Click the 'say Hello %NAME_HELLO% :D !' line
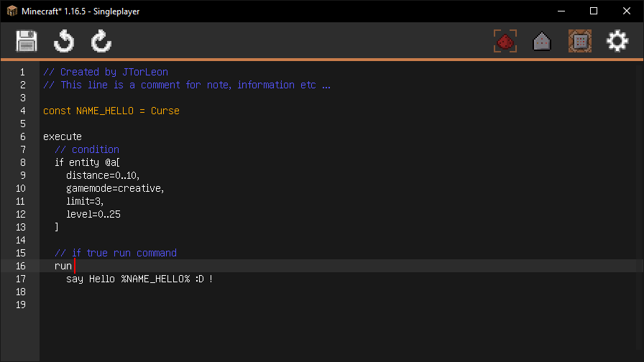The image size is (644, 362). pyautogui.click(x=139, y=279)
